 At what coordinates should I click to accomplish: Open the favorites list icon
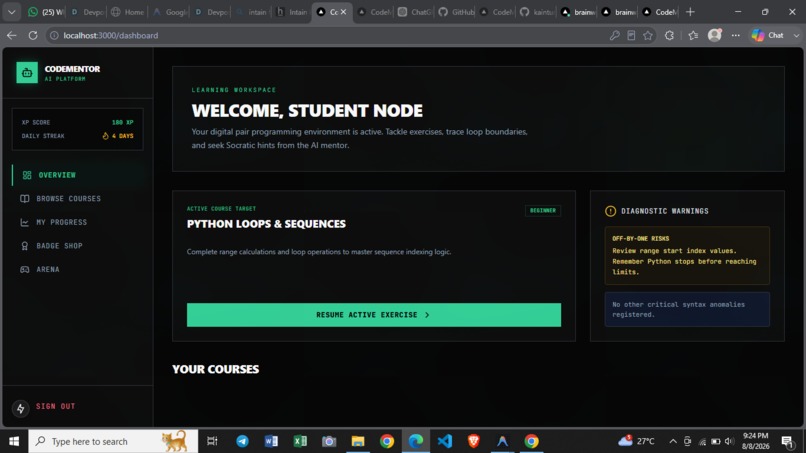pos(693,35)
